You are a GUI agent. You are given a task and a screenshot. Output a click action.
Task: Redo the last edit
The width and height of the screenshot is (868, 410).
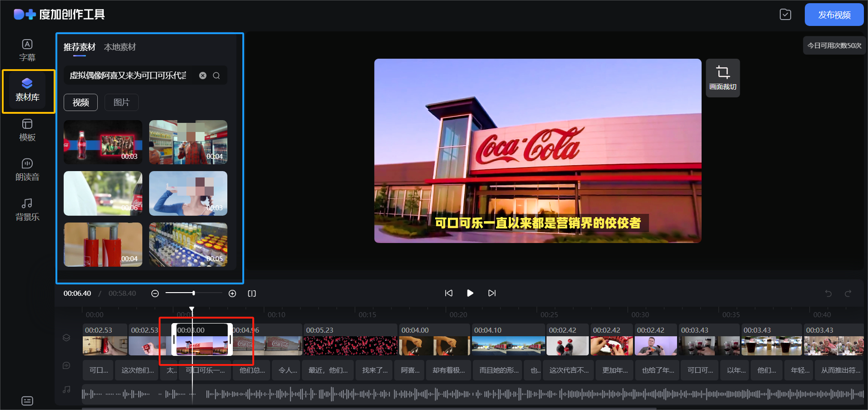(x=848, y=294)
